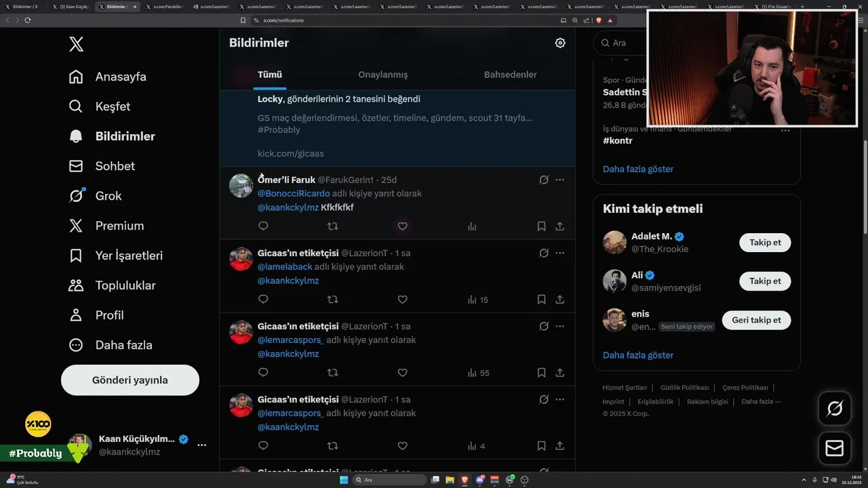Bookmark Ömer'li Faruk's post
868x488 pixels.
tap(541, 226)
